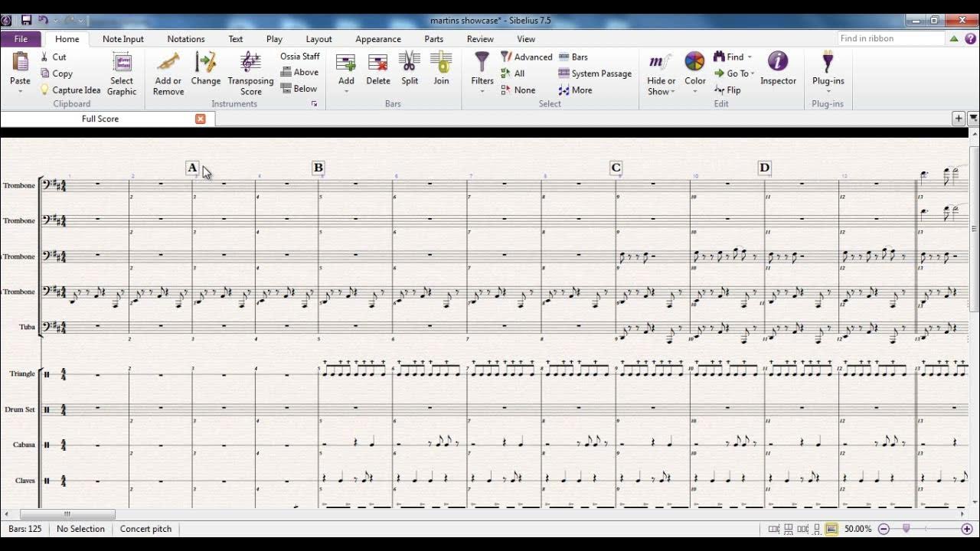Open the Instruments group dialog launcher
980x551 pixels.
314,103
